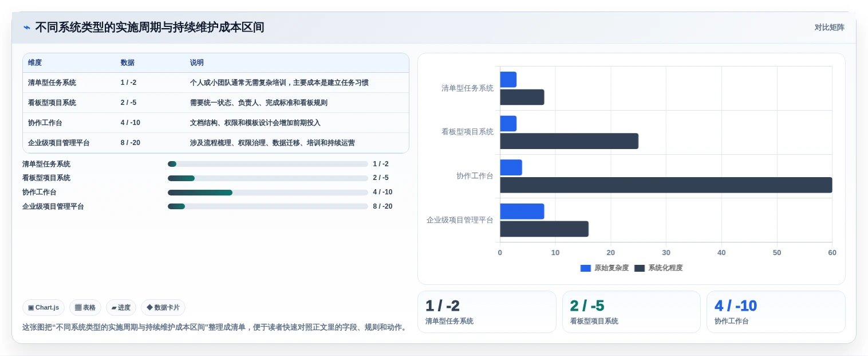
Task: Click the dark bar for 清单型任务系统
Action: pos(522,97)
